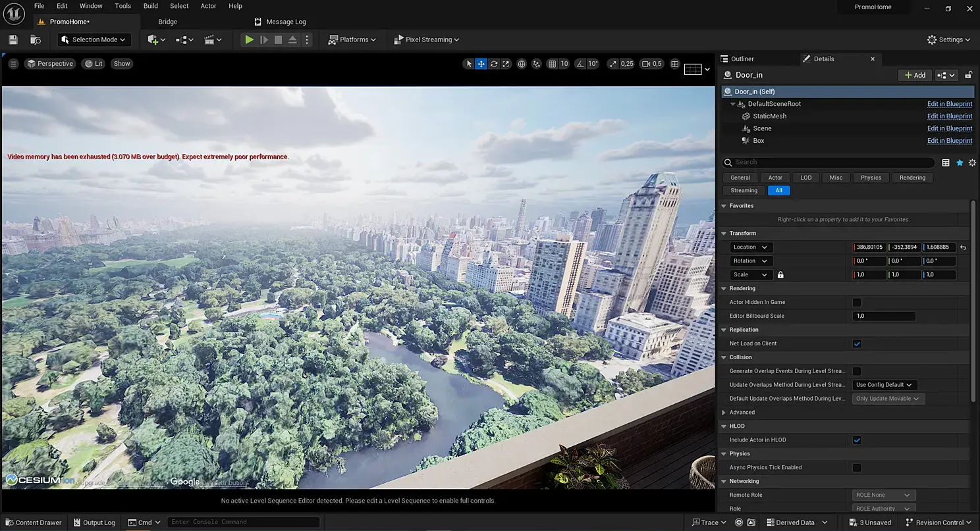The width and height of the screenshot is (980, 531).
Task: Toggle rotation angle snapping icon
Action: click(580, 64)
